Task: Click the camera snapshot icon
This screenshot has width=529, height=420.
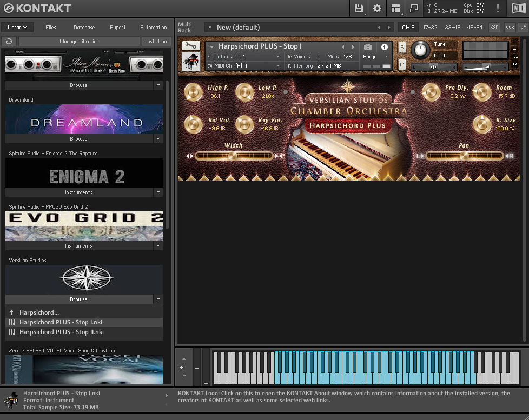Action: [368, 47]
